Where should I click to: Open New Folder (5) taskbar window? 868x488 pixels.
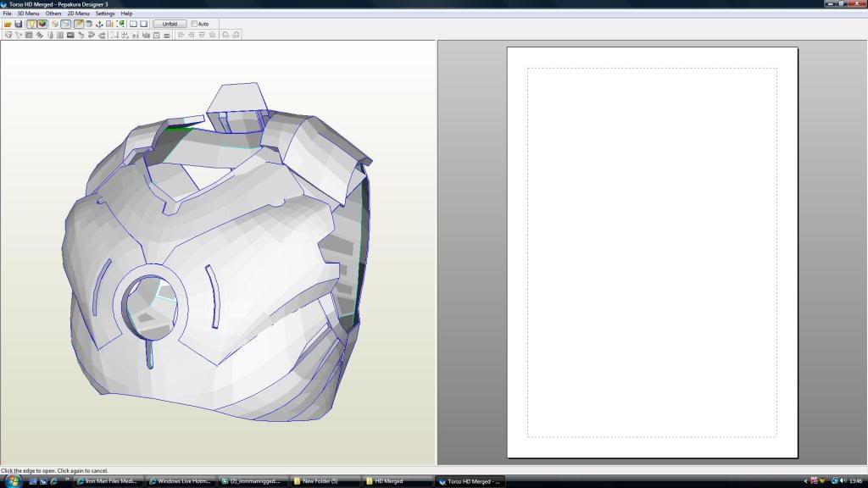(325, 481)
